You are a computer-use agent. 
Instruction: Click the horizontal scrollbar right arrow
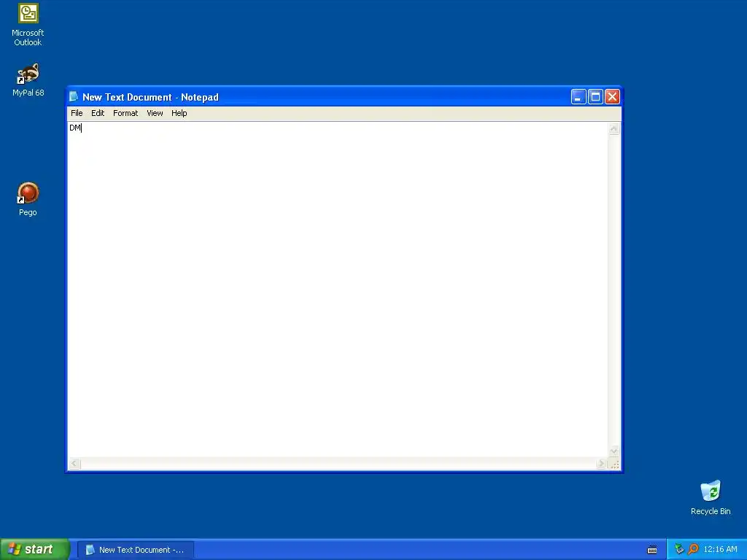pyautogui.click(x=602, y=463)
